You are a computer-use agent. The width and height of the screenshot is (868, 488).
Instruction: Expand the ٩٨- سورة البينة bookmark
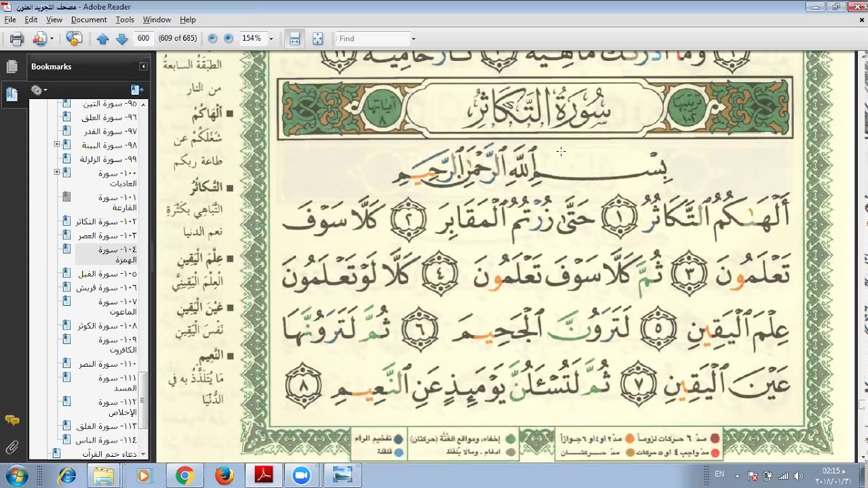pos(57,145)
